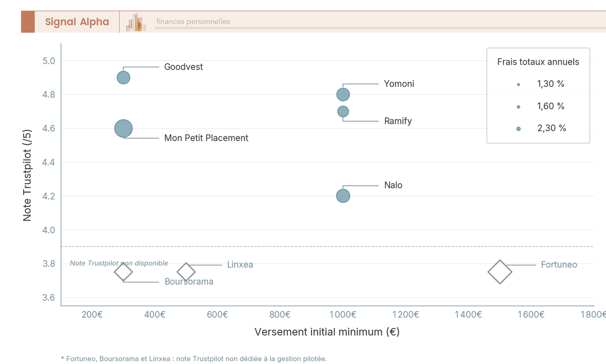Screen dimensions: 606x364
Task: Click the finances personnelles header section
Action: 192,21
